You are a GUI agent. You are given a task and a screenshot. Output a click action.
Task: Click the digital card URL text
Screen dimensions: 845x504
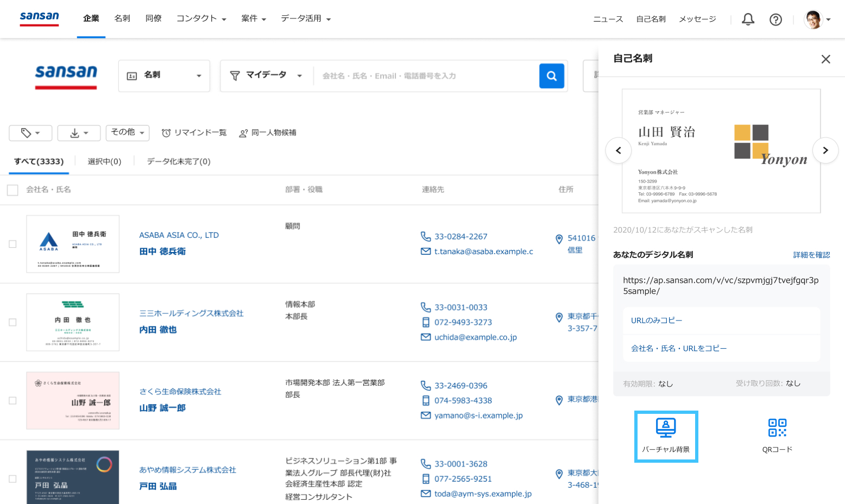click(x=721, y=286)
